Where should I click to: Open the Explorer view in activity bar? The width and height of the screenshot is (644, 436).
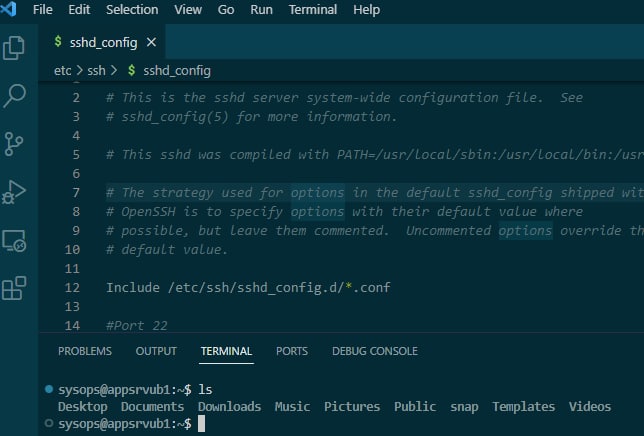click(x=15, y=47)
